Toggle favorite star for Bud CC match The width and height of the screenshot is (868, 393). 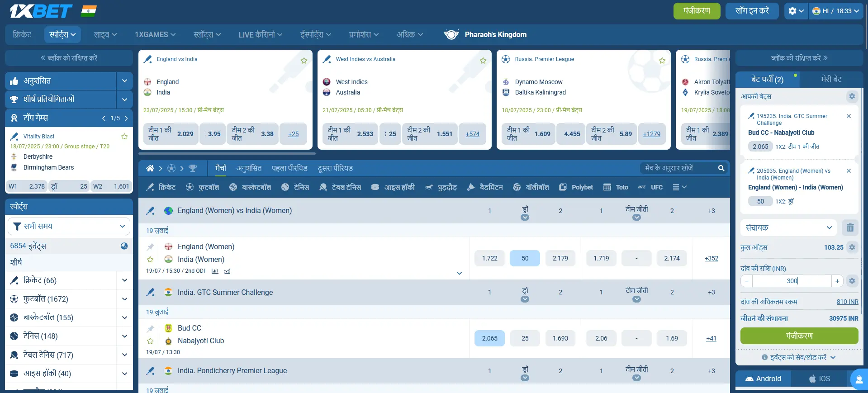coord(150,341)
